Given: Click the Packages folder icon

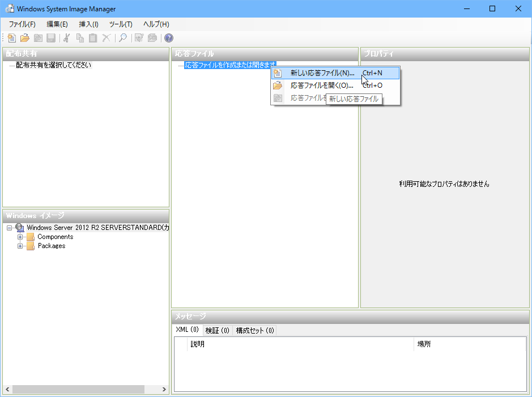Looking at the screenshot, I should coord(31,246).
